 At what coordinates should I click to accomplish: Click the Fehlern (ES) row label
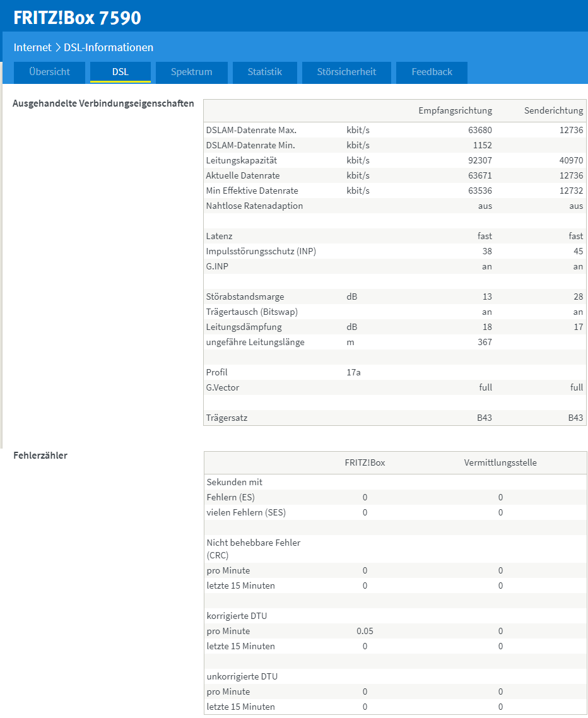230,497
